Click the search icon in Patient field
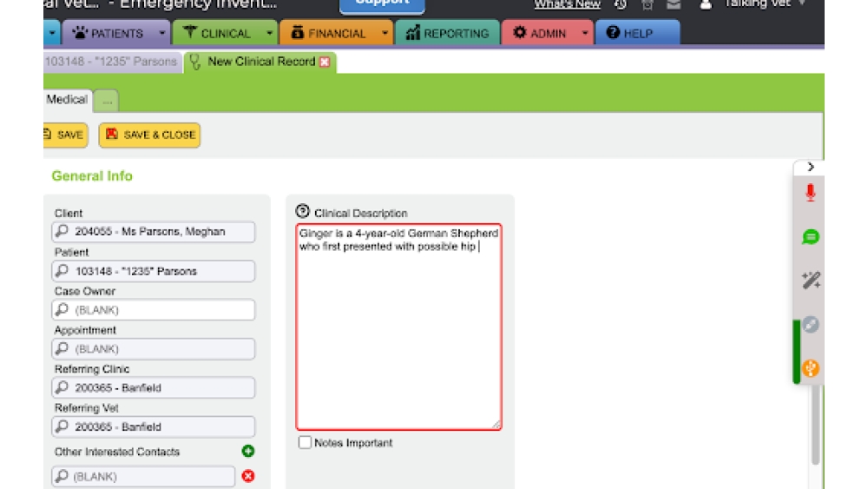Image resolution: width=868 pixels, height=489 pixels. click(62, 270)
